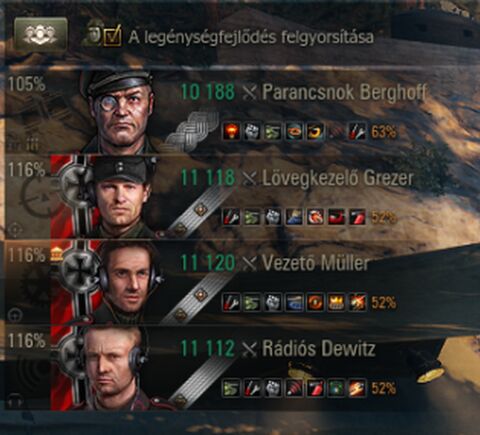Click driver Müller's portrait with headset
The width and height of the screenshot is (480, 435).
(x=128, y=283)
